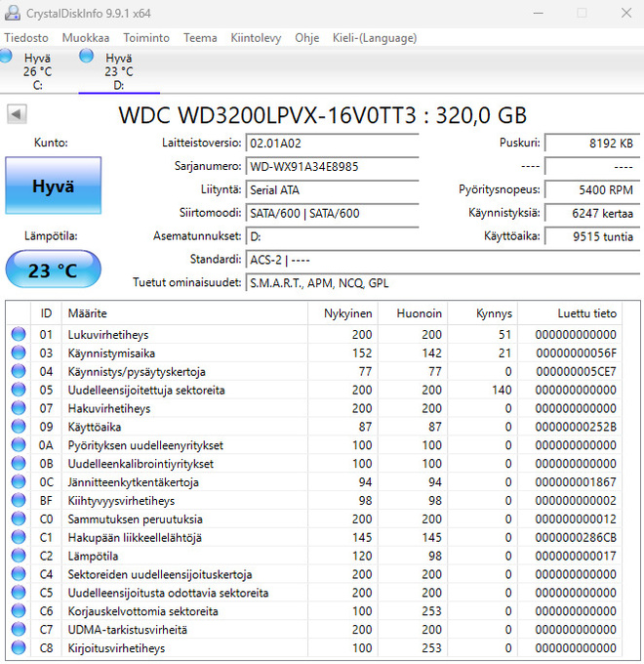Click the Pyöritysnopeus value 5400 RPM

(x=592, y=189)
